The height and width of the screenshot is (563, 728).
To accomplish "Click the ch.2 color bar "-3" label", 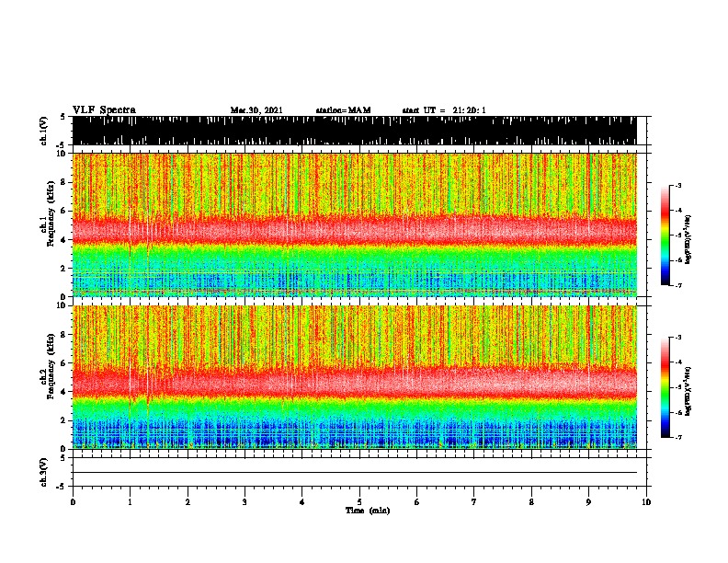I will [x=678, y=338].
